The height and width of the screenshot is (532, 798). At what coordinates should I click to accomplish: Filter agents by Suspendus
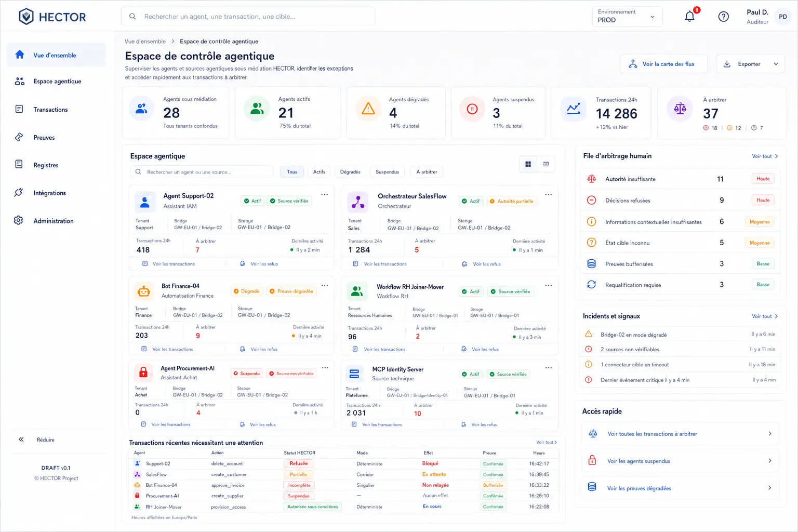tap(388, 172)
